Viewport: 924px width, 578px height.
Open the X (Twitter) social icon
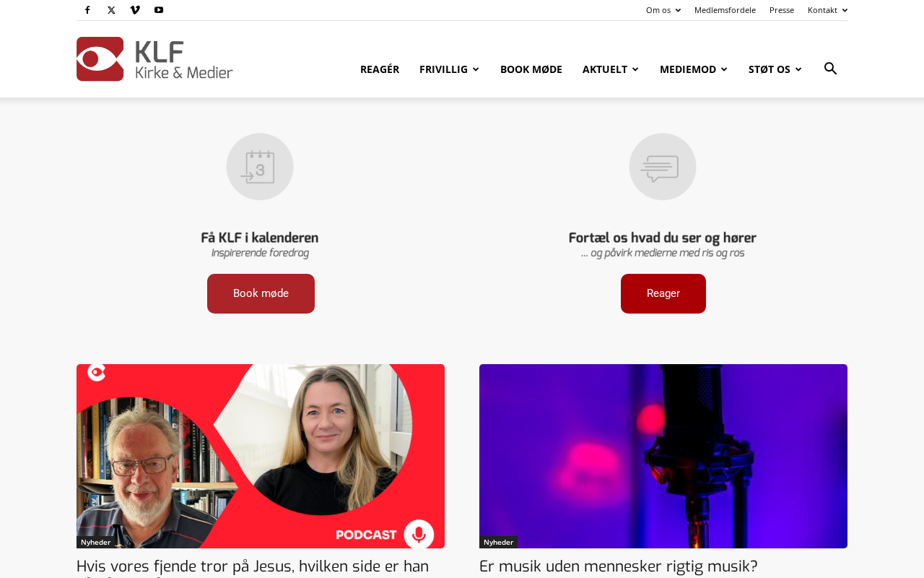tap(111, 10)
